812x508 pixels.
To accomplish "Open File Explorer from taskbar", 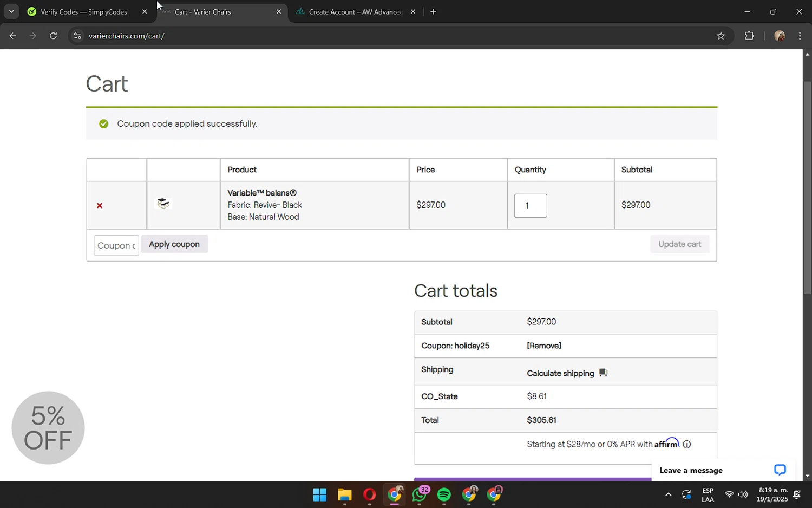I will pyautogui.click(x=345, y=495).
